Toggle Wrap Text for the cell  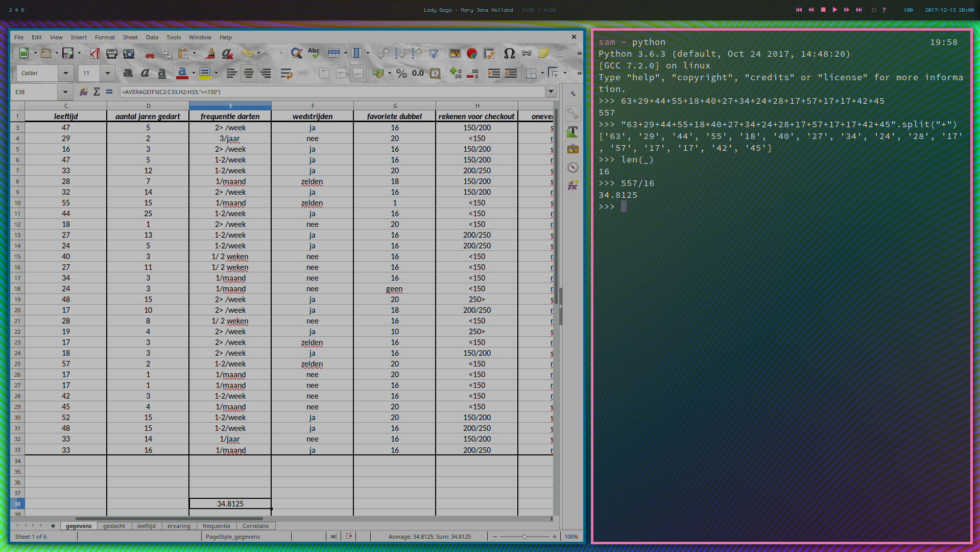click(286, 73)
